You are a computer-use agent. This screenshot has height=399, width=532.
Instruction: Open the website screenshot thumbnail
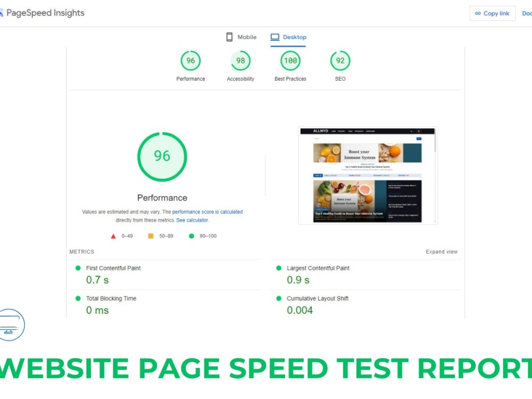pos(368,176)
